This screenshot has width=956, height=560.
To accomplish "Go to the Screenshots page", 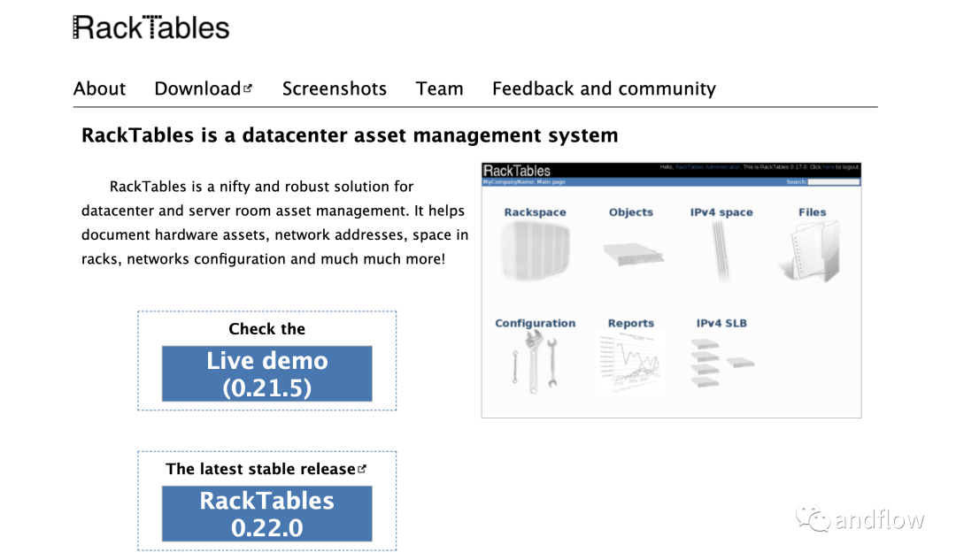I will tap(334, 88).
